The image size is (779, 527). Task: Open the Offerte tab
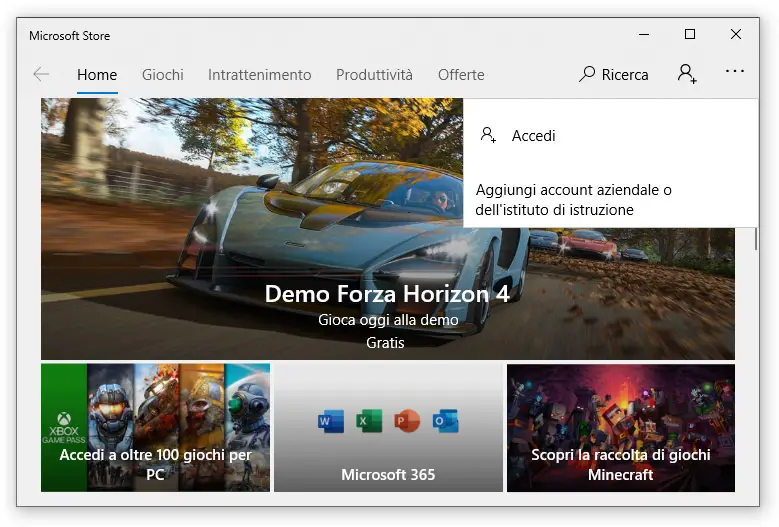pos(460,74)
